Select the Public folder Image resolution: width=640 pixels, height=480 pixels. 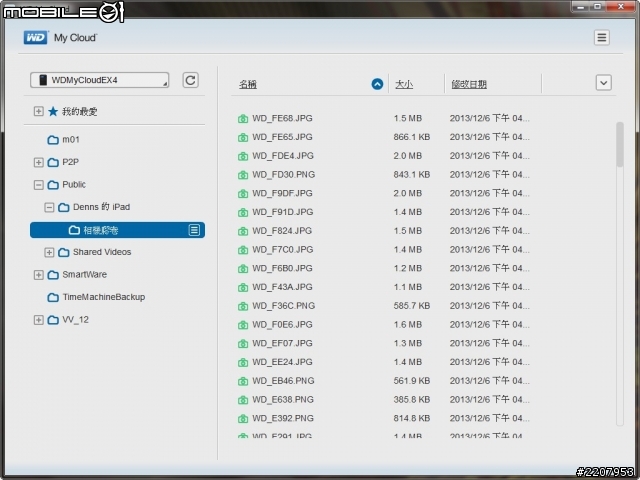coord(67,184)
